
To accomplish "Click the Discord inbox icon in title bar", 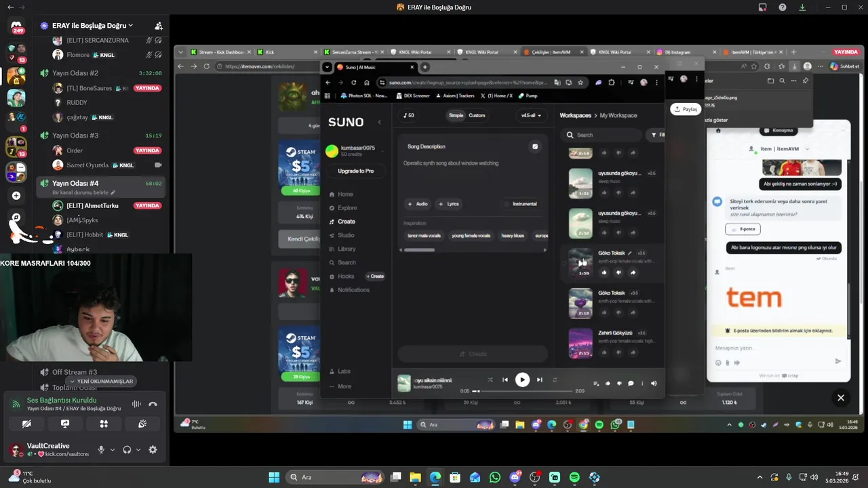I will click(763, 7).
